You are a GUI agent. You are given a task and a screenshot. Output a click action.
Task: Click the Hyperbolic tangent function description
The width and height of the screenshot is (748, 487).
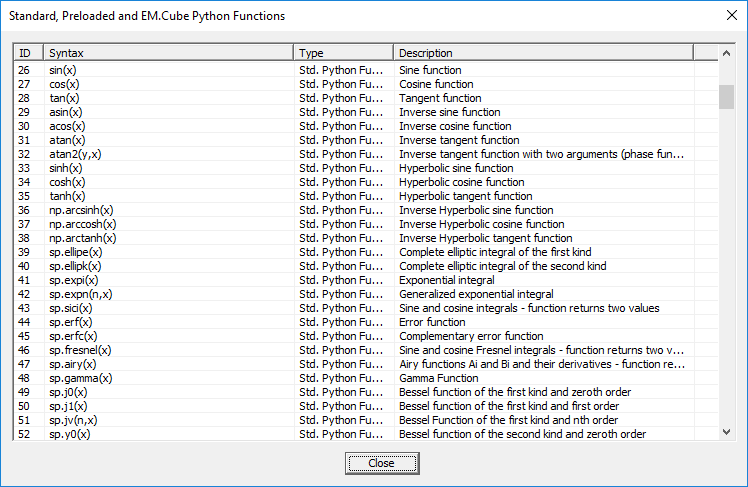pyautogui.click(x=465, y=196)
